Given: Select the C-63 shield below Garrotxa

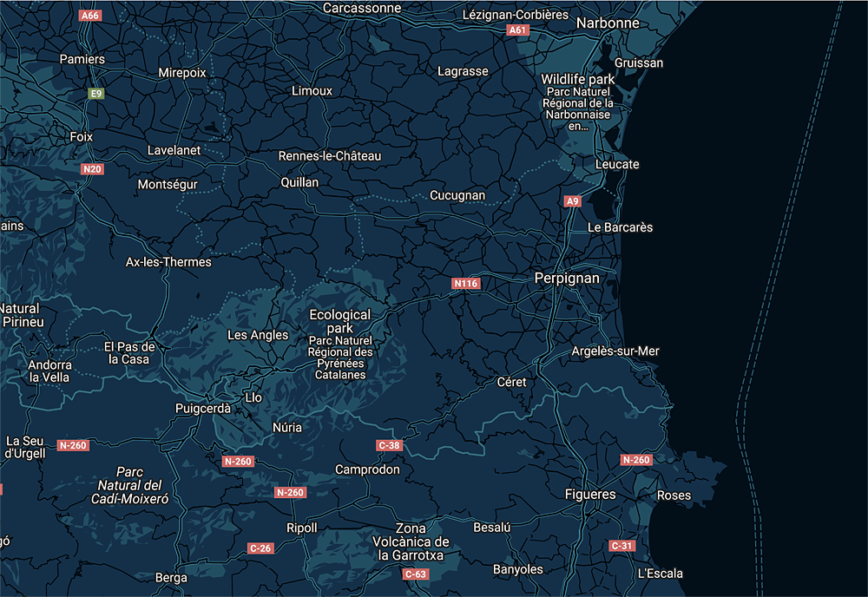Looking at the screenshot, I should (416, 574).
